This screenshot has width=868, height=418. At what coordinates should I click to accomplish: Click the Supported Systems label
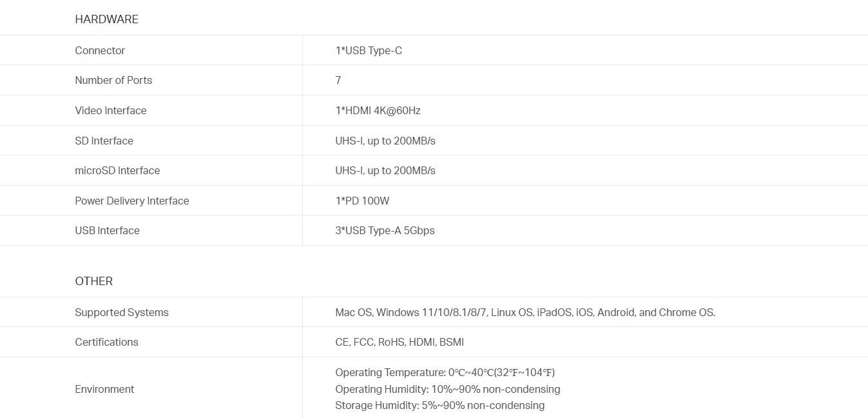122,312
